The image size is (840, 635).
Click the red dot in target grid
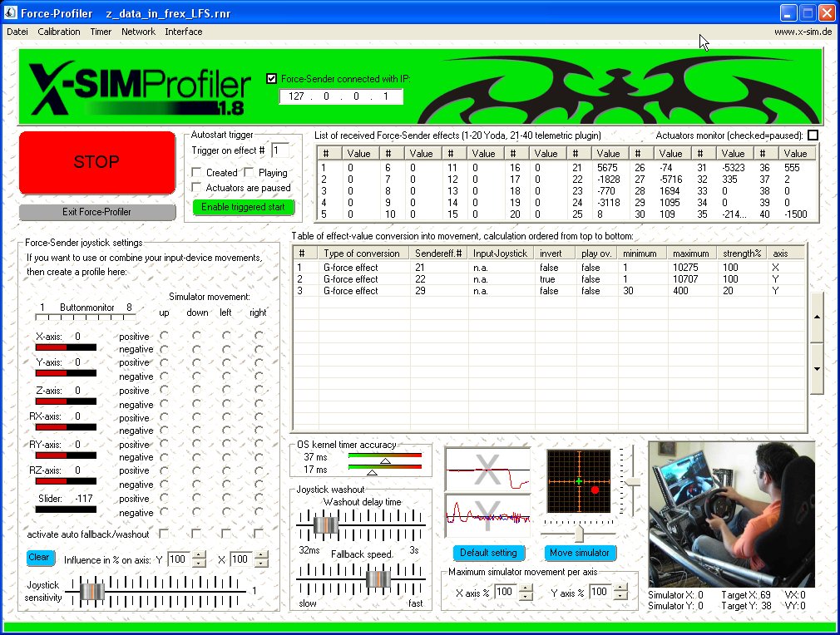click(595, 490)
